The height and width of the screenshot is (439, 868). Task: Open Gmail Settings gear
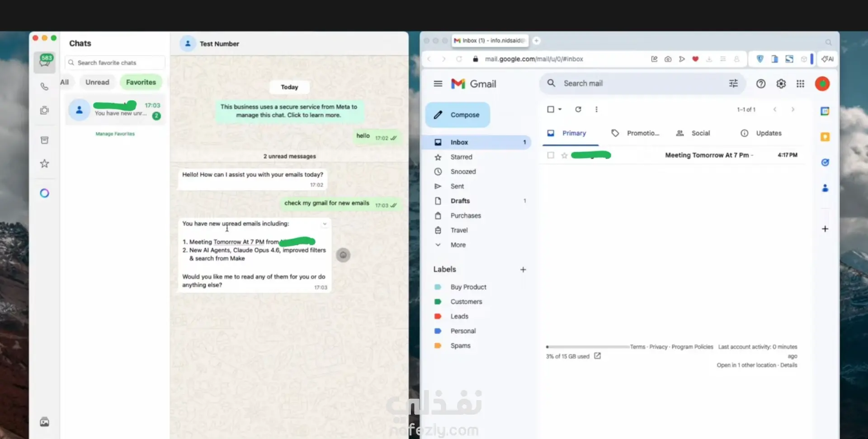pos(781,84)
